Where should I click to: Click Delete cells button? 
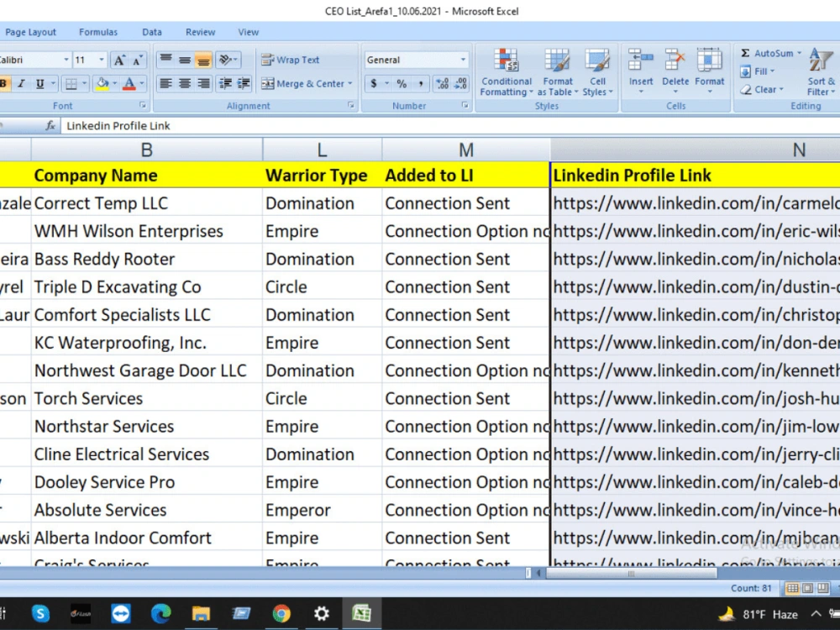click(675, 71)
